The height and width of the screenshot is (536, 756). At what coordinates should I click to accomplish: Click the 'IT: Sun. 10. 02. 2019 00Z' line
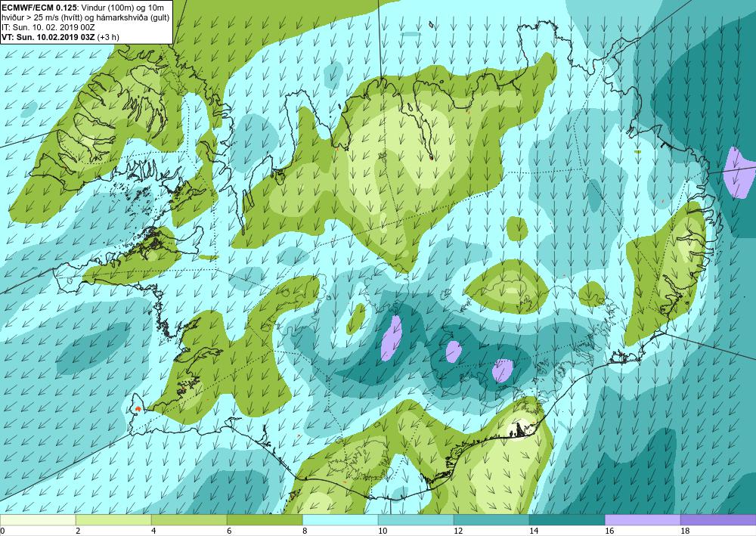click(x=48, y=27)
